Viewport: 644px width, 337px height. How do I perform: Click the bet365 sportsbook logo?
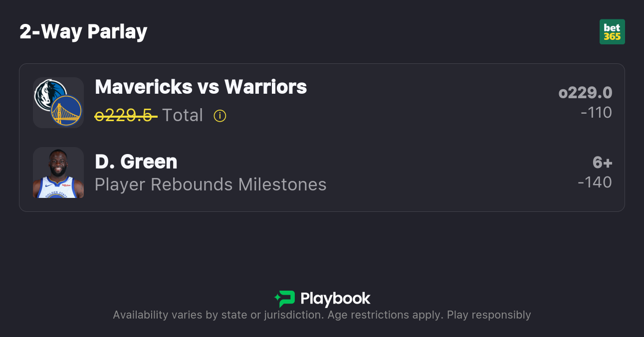pyautogui.click(x=612, y=32)
